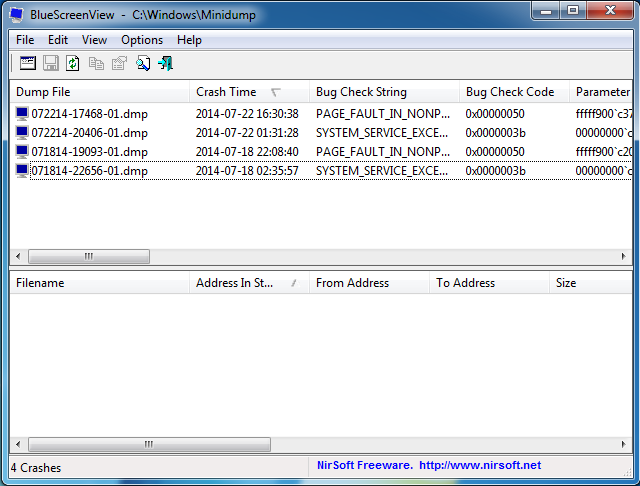Screen dimensions: 640x486
Task: Sort by Address In Stack column header
Action: [x=249, y=283]
